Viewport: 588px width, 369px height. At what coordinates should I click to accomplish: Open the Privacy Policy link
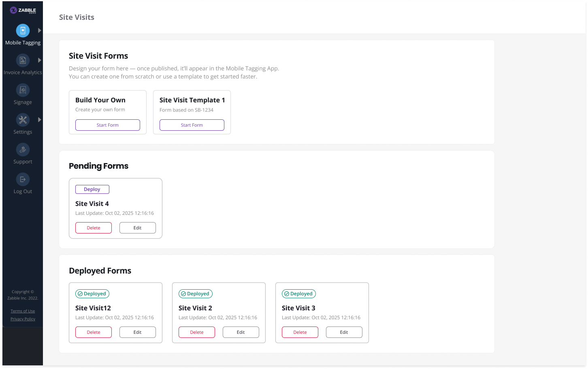(x=23, y=319)
